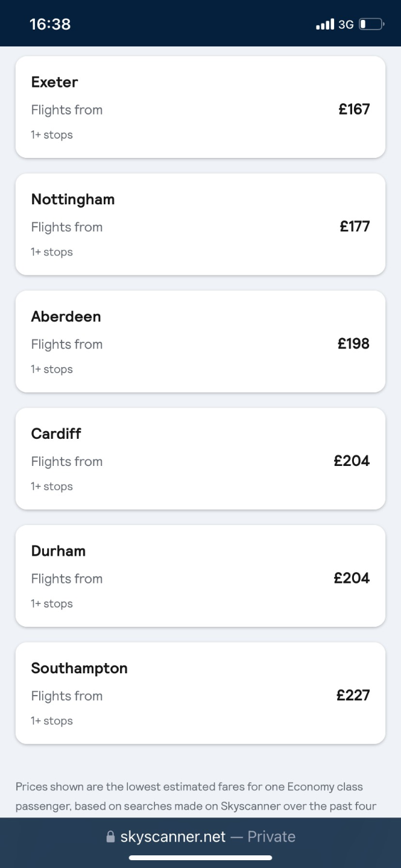
Task: Tap the home indicator bar at bottom
Action: tap(200, 858)
